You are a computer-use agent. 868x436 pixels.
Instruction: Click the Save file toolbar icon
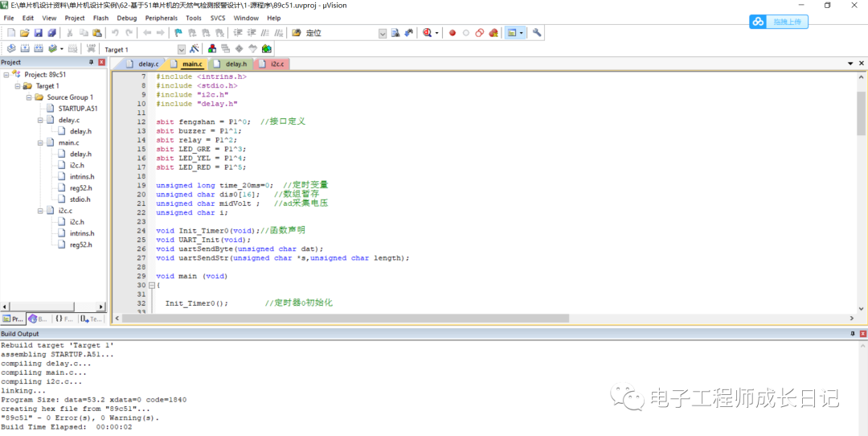point(39,33)
